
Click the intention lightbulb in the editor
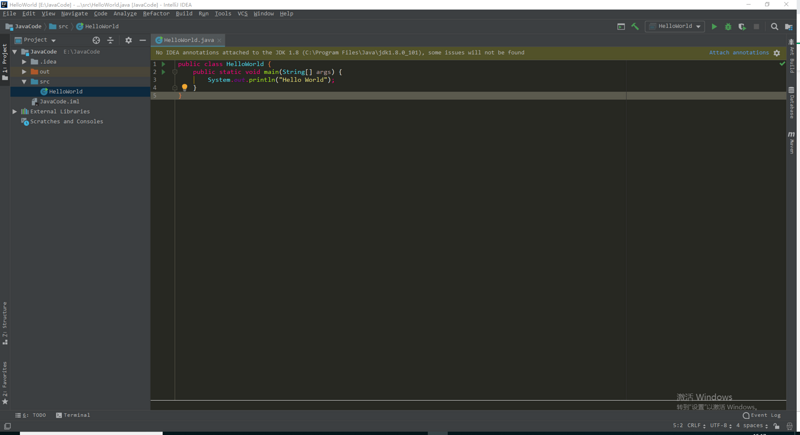click(x=185, y=88)
